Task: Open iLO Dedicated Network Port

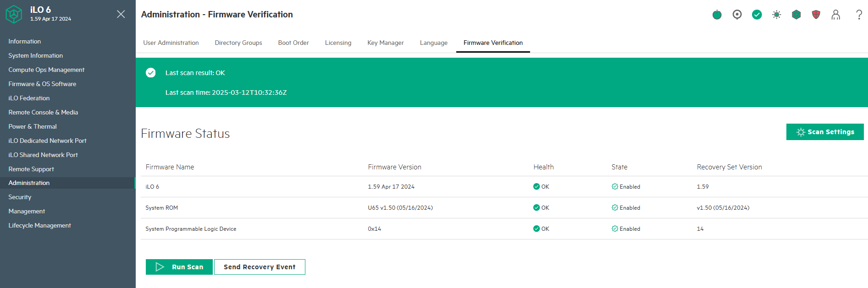Action: pyautogui.click(x=47, y=141)
